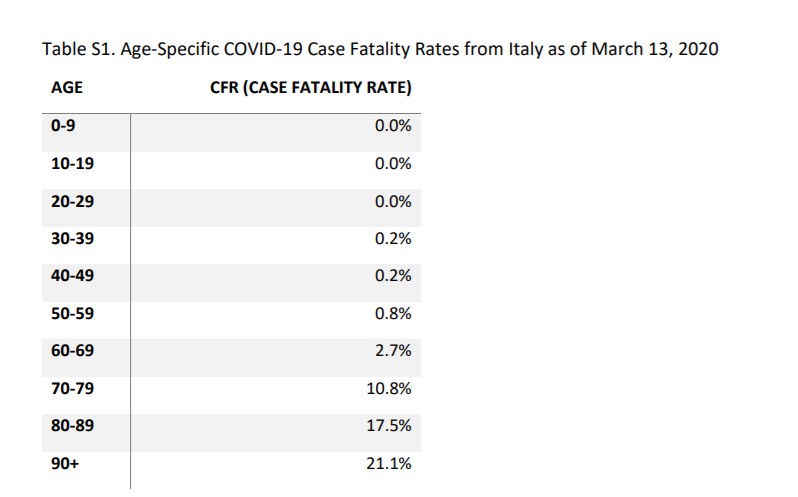Click the 2.7% fatality rate value
Screen dimensions: 798x497
pos(393,351)
